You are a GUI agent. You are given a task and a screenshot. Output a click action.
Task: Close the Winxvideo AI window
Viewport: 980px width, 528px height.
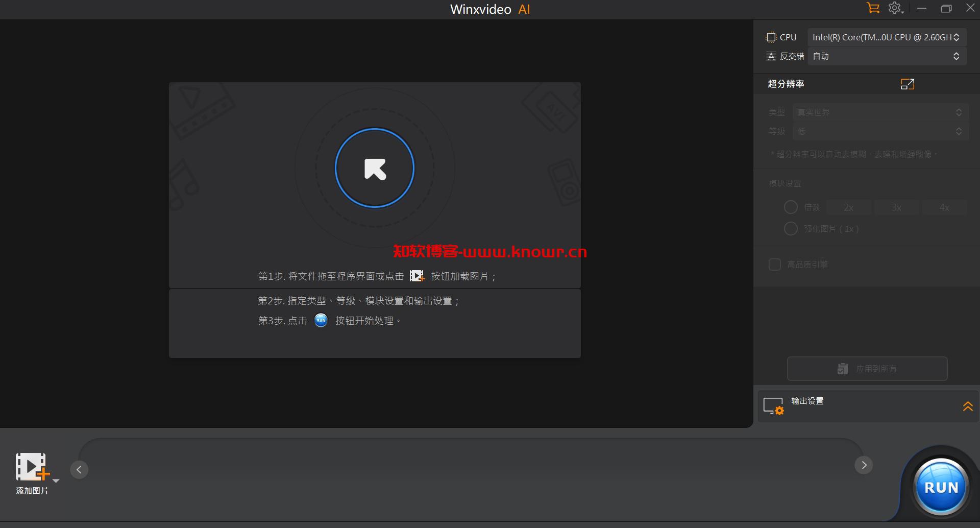[x=970, y=8]
